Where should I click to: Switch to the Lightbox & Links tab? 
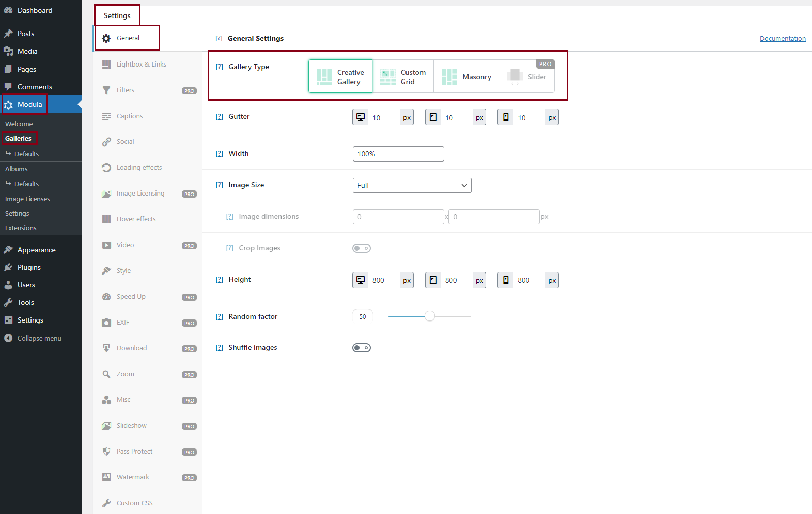tap(141, 65)
